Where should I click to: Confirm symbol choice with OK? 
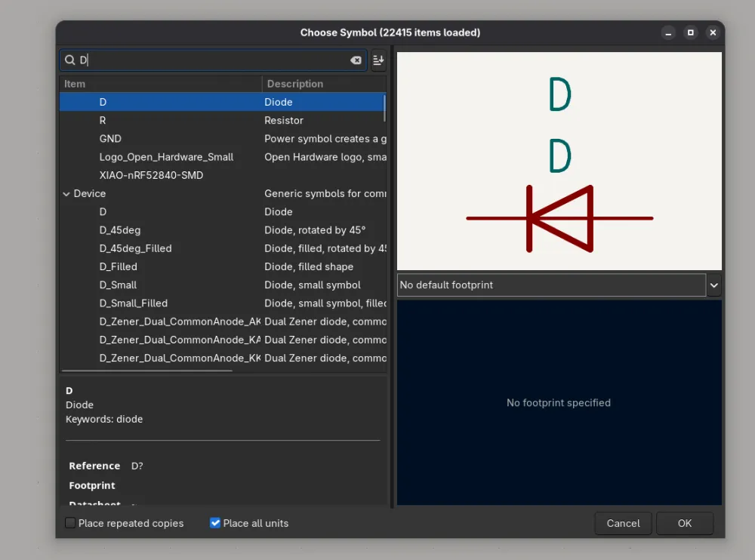point(684,523)
